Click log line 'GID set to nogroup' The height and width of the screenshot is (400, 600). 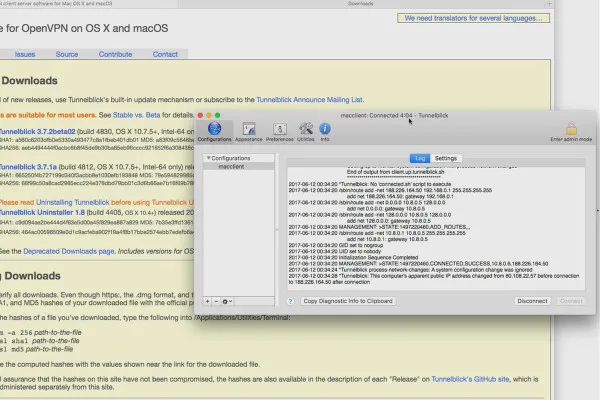tap(336, 245)
